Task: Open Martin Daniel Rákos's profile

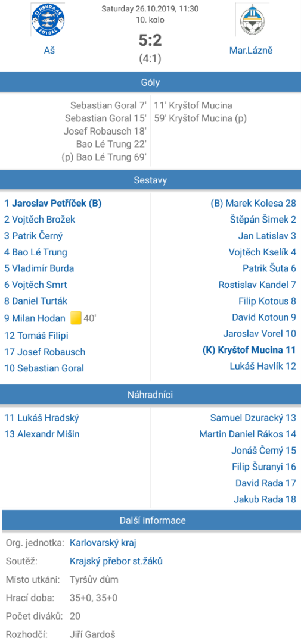Action: pyautogui.click(x=247, y=434)
